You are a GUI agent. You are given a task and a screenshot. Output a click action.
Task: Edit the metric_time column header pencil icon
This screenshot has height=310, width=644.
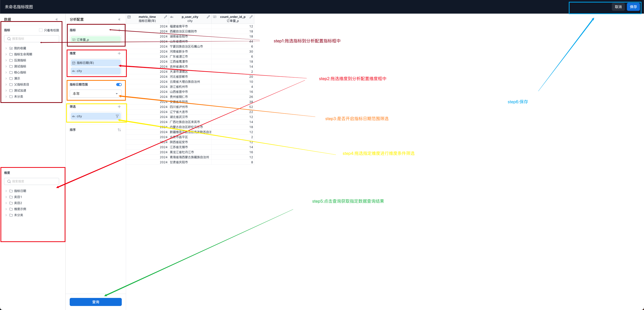coord(165,17)
